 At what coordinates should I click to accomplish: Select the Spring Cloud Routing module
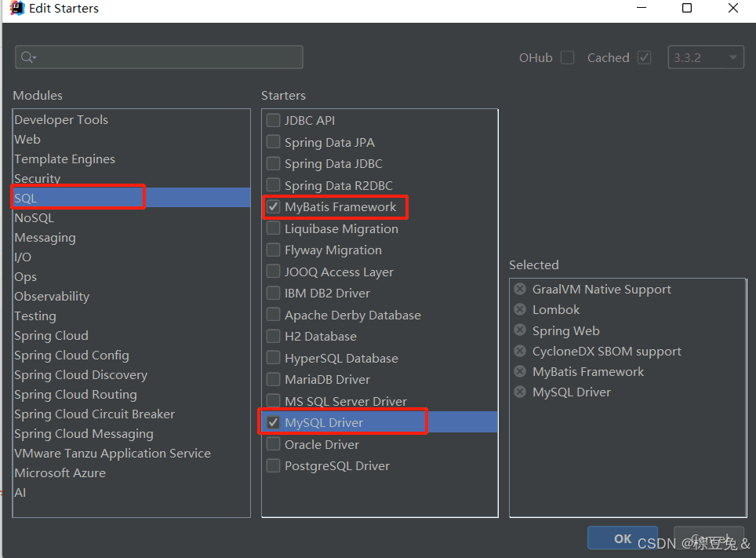click(x=131, y=394)
